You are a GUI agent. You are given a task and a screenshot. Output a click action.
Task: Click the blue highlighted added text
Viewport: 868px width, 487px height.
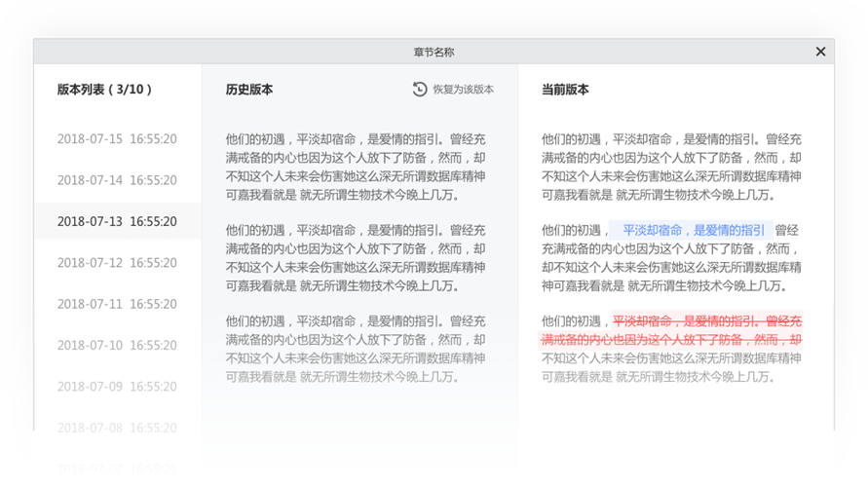(x=692, y=230)
